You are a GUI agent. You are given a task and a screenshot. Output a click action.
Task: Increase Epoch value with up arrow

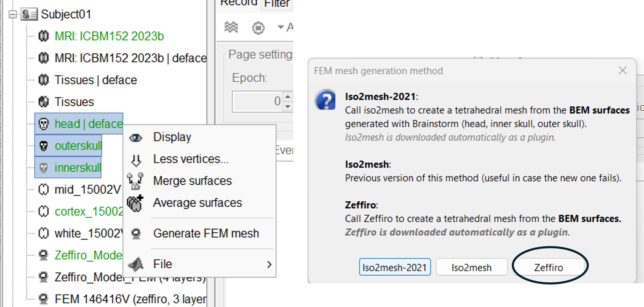click(x=288, y=97)
